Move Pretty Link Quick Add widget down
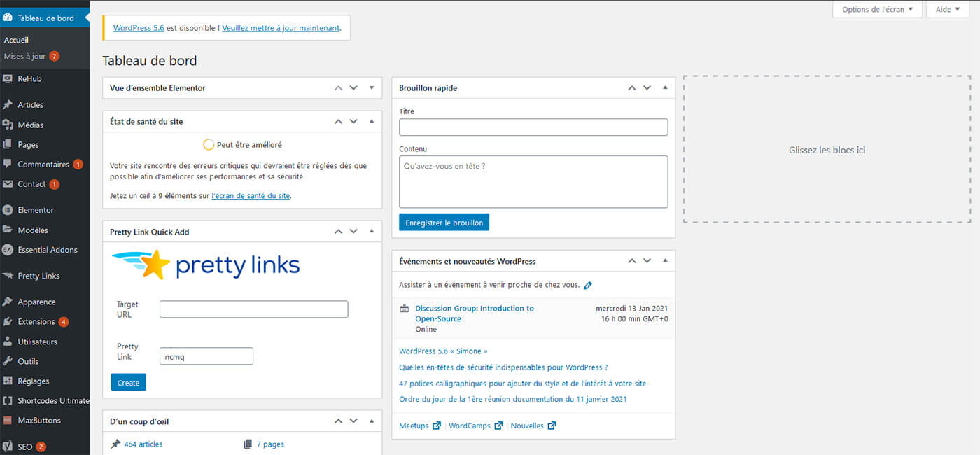Image resolution: width=980 pixels, height=455 pixels. 353,232
